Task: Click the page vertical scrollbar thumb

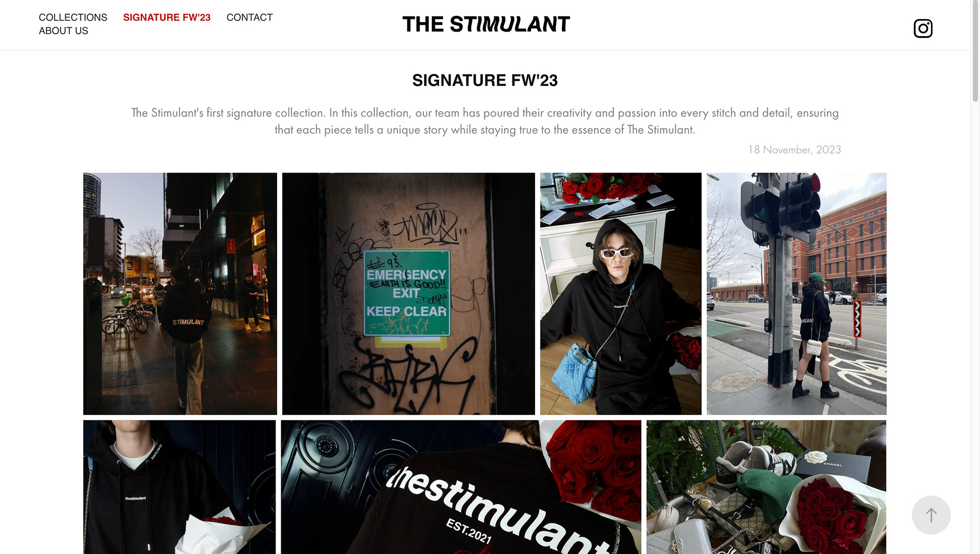Action: [975, 51]
